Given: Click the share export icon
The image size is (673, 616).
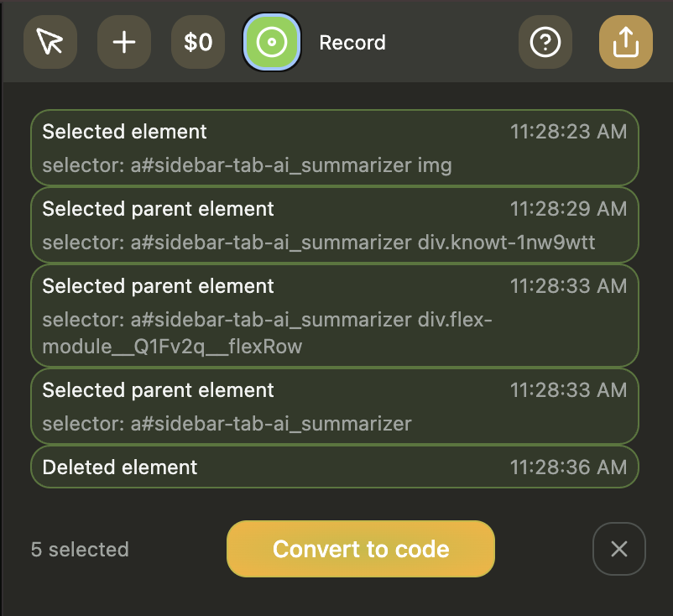Looking at the screenshot, I should [625, 42].
